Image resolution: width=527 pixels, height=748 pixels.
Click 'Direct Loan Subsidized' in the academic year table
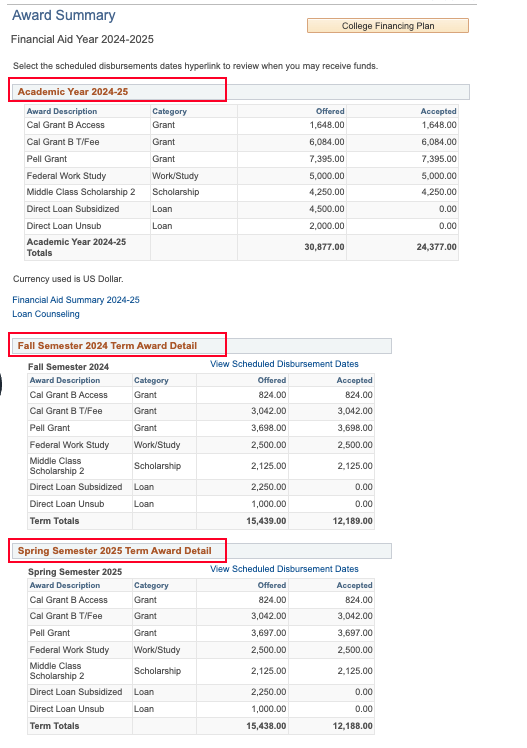point(73,209)
